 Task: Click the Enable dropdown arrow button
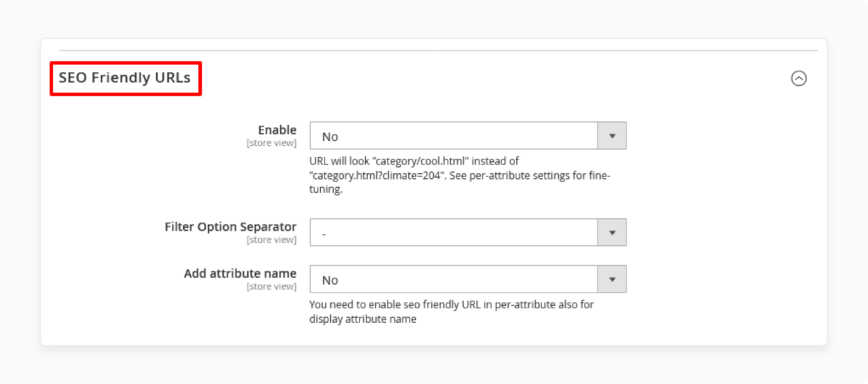[612, 136]
